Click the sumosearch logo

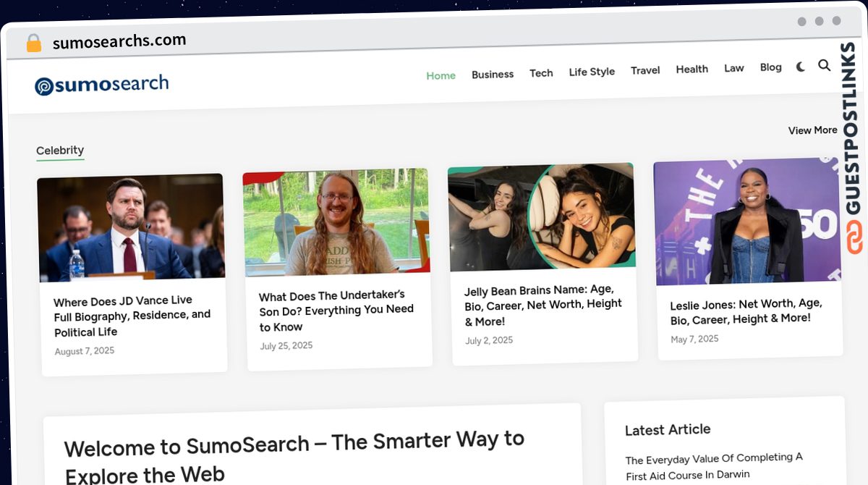coord(102,85)
